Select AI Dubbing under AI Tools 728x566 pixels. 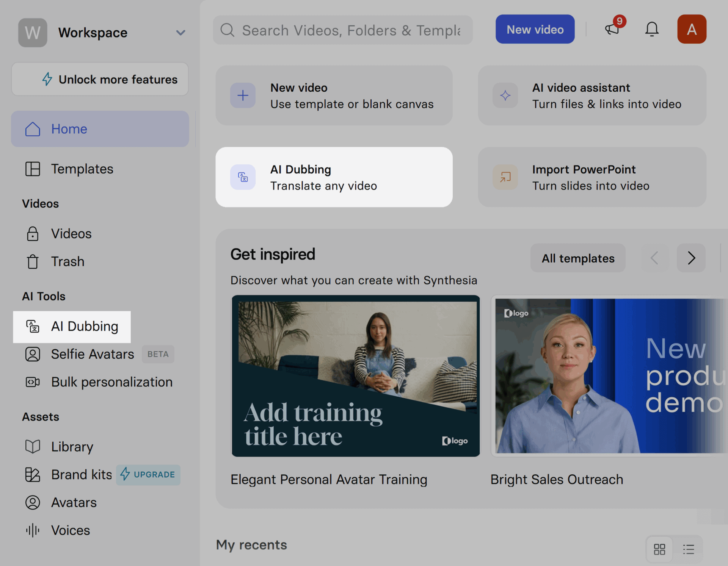72,327
